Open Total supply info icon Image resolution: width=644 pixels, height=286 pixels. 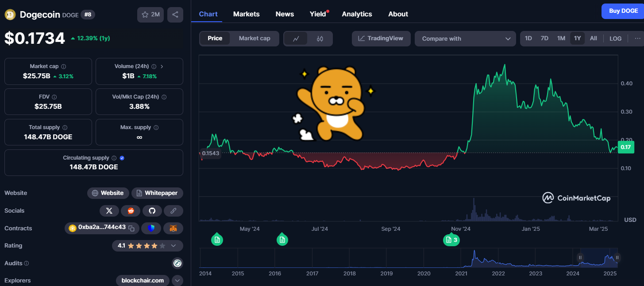pos(65,127)
